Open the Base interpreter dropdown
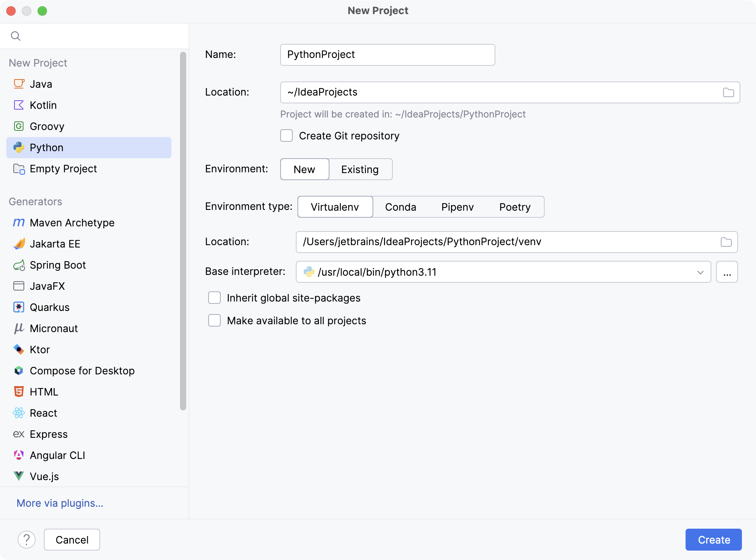The height and width of the screenshot is (560, 756). coord(700,272)
